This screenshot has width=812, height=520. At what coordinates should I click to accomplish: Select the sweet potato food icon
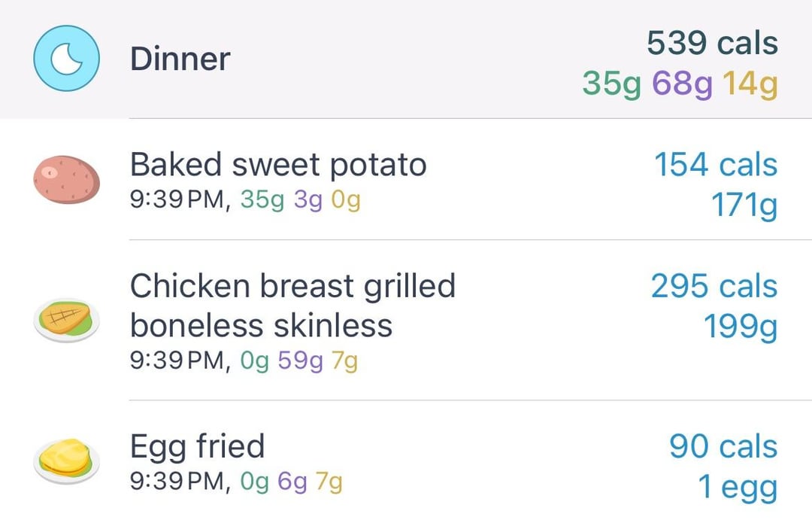(x=66, y=179)
